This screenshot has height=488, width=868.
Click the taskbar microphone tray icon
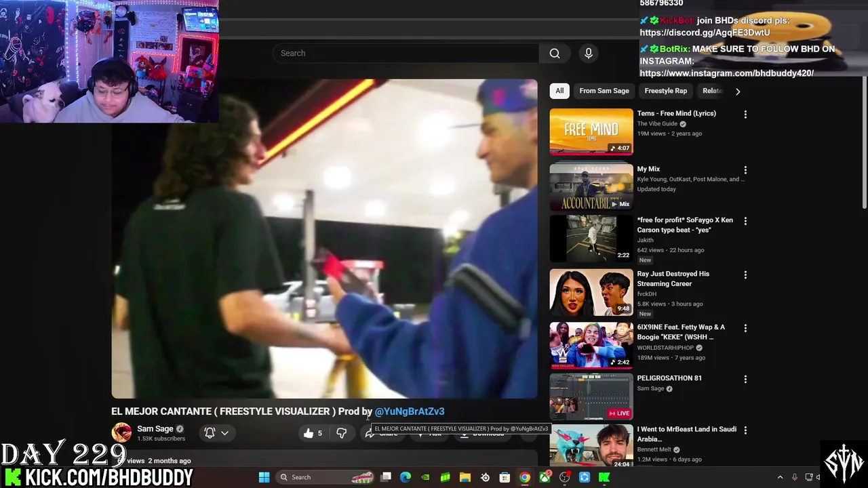[x=795, y=477]
